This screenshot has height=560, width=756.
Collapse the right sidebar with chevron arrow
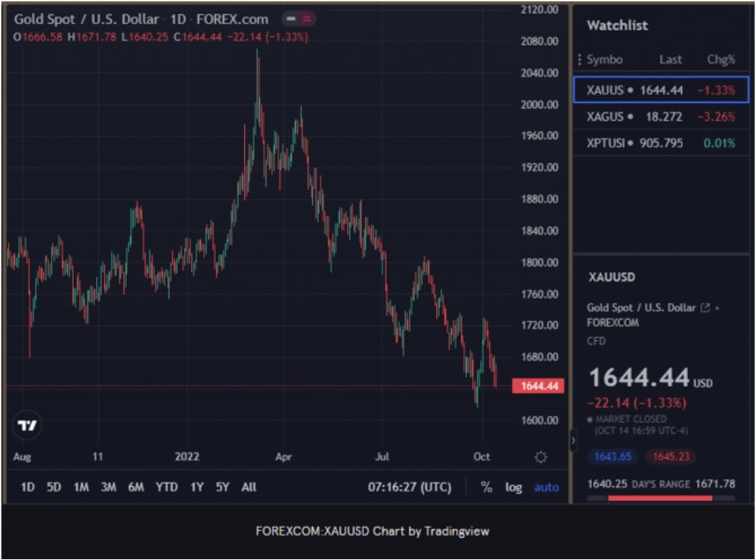[574, 440]
